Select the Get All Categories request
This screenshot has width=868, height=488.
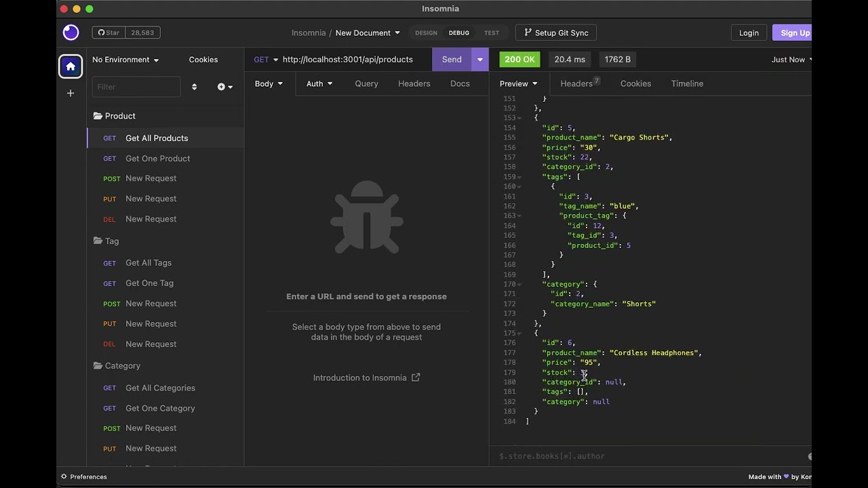pyautogui.click(x=165, y=388)
